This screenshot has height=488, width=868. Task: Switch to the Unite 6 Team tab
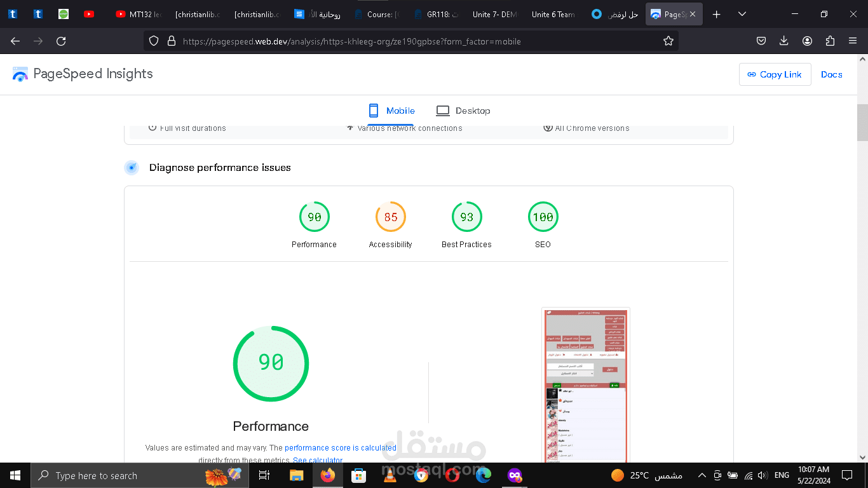[552, 15]
